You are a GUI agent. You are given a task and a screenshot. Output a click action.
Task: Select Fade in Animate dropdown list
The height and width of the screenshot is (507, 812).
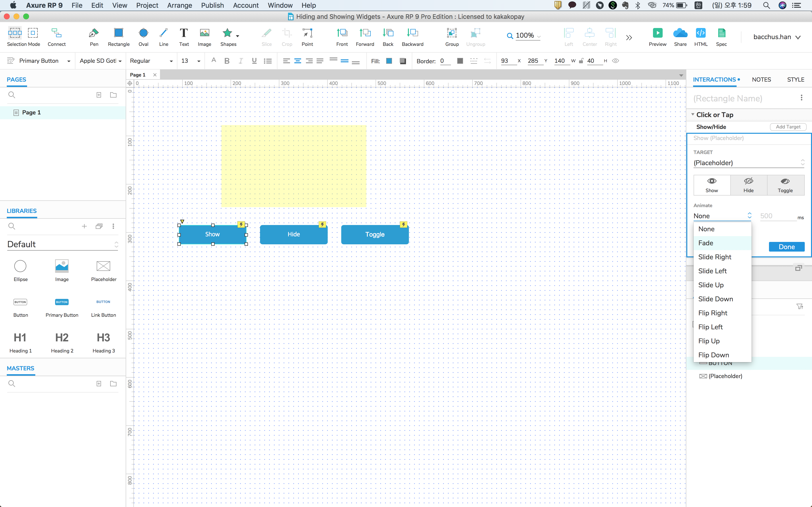(706, 243)
